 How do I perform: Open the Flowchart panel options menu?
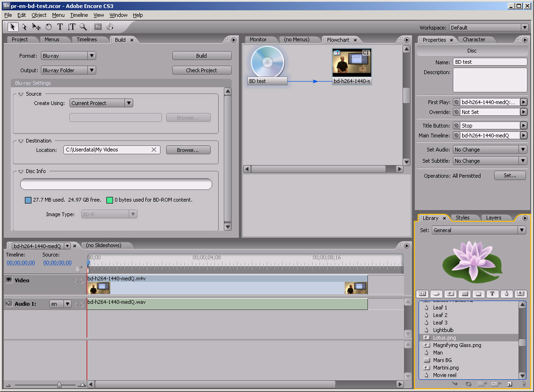407,40
